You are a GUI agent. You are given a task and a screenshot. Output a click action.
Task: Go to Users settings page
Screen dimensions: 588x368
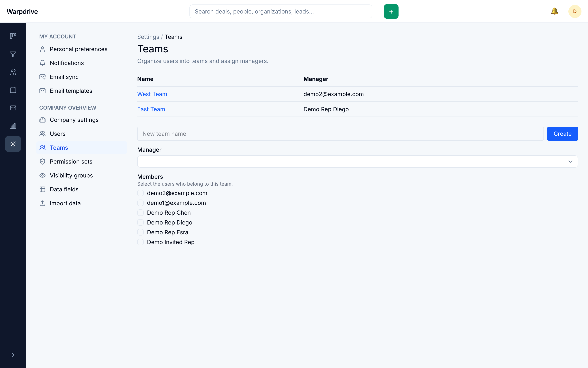pyautogui.click(x=82, y=134)
